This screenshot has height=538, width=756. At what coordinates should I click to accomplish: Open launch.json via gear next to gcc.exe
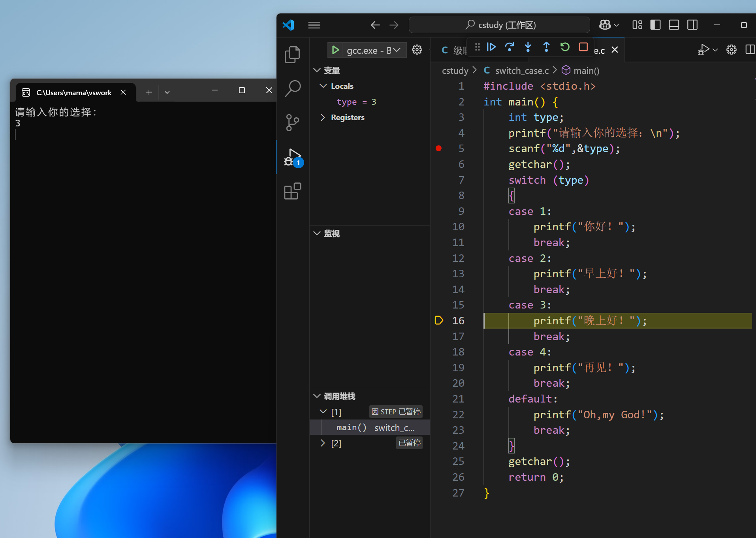(417, 50)
